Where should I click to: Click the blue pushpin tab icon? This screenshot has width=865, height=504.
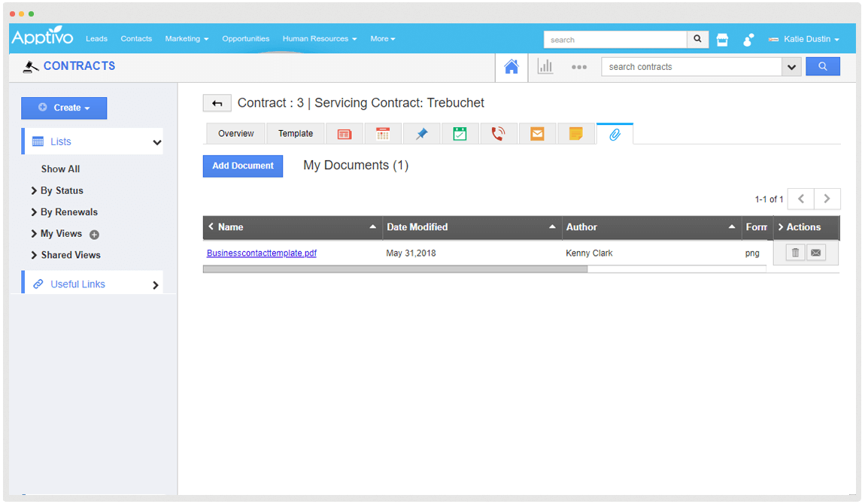click(x=422, y=134)
